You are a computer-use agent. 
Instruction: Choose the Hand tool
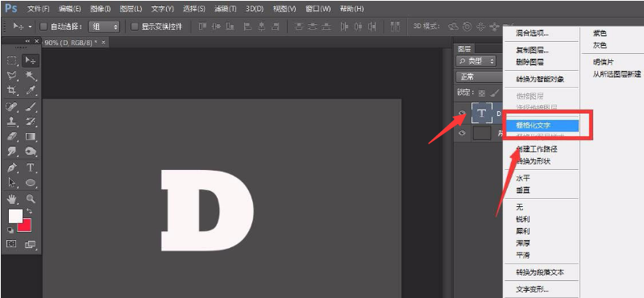[x=12, y=199]
